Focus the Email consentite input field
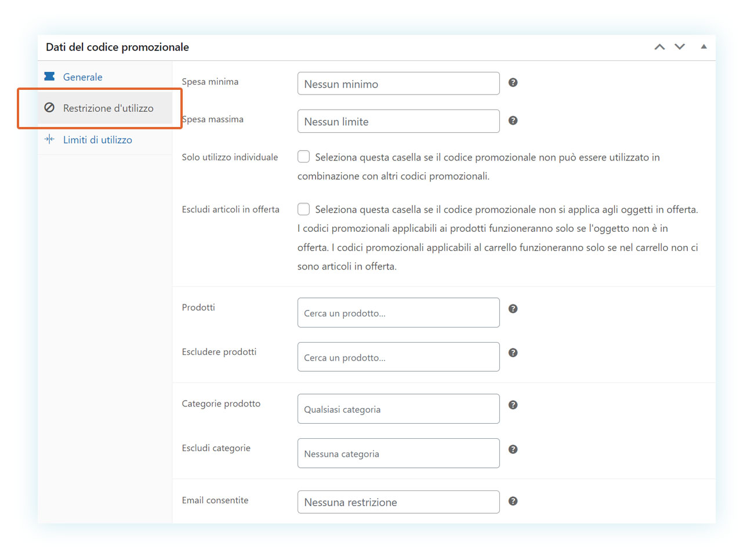The image size is (754, 560). click(398, 502)
